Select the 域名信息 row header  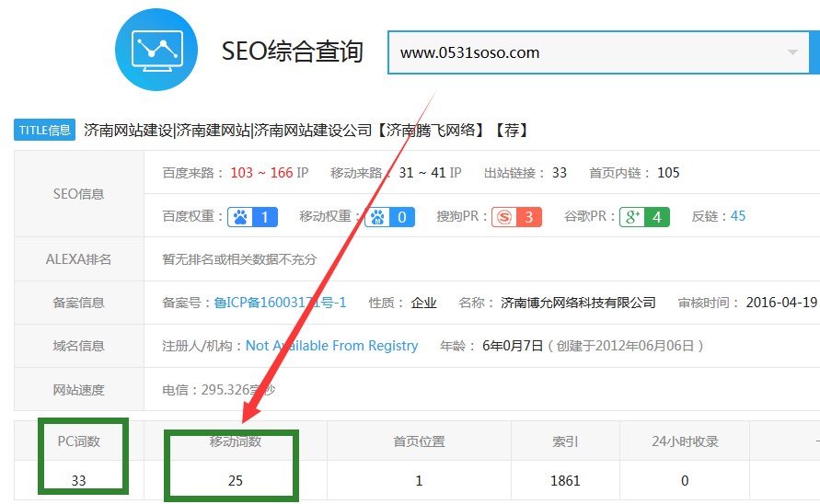79,346
